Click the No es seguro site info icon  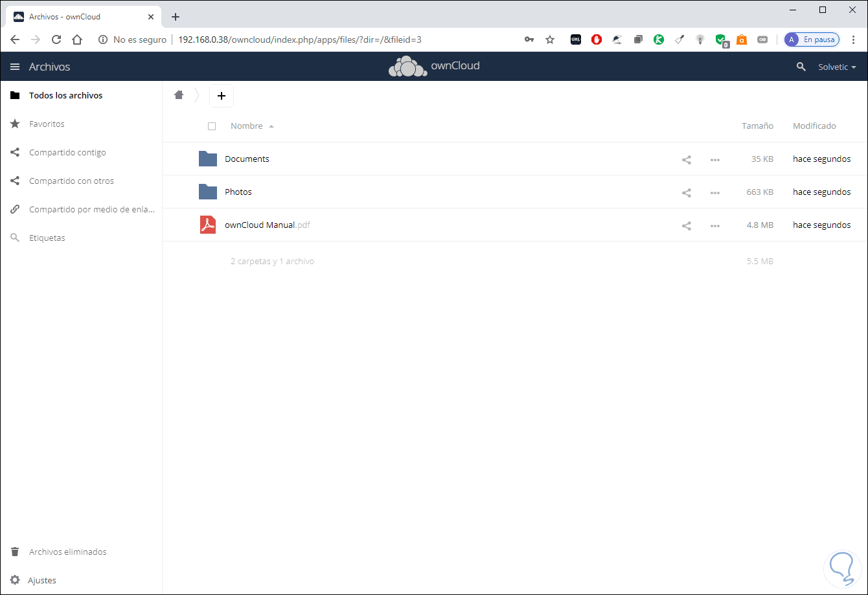pyautogui.click(x=102, y=39)
